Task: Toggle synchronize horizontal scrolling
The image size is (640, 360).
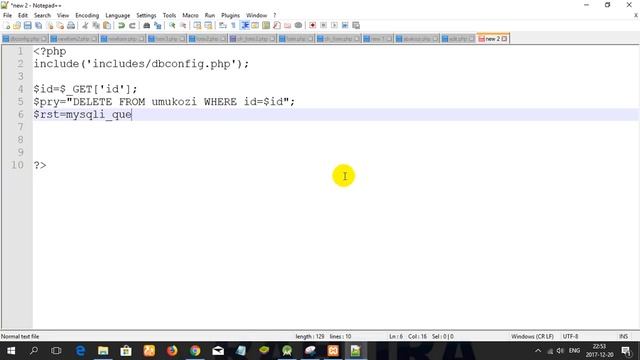Action: (x=208, y=25)
